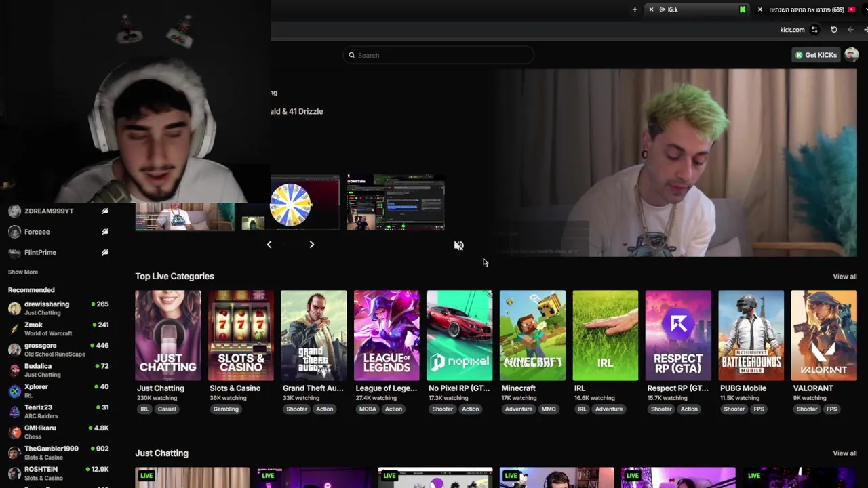Click the Get KICKs button

816,55
